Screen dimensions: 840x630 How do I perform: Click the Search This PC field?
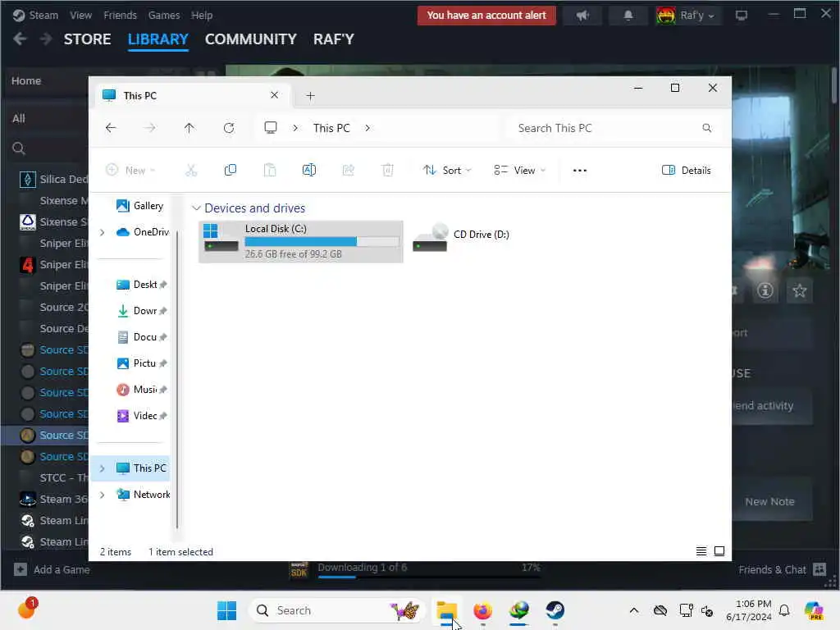[612, 128]
